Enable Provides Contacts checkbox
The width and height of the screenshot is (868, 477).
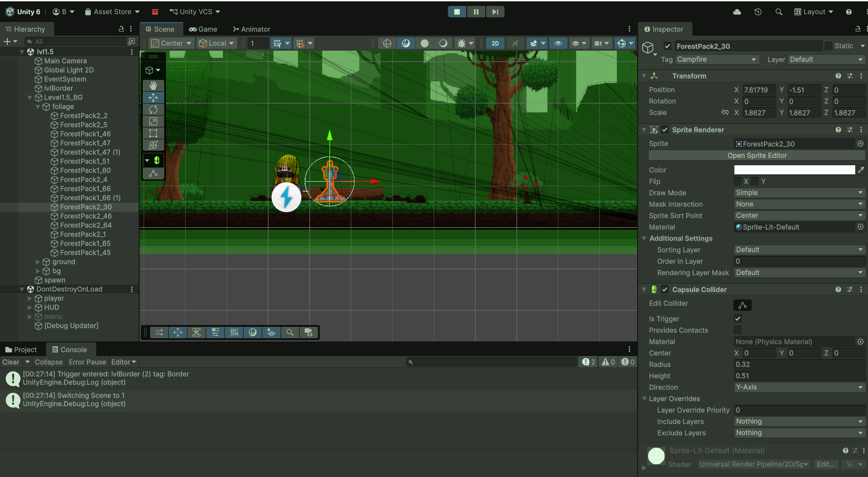pyautogui.click(x=738, y=330)
